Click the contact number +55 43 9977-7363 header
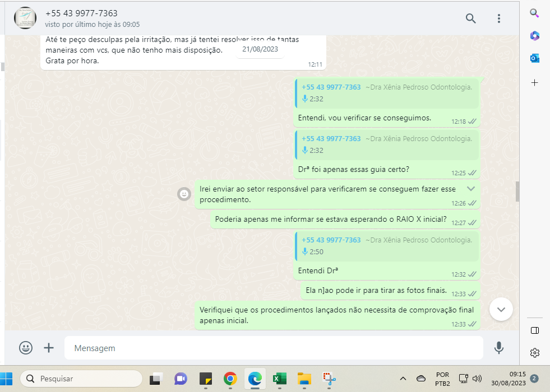 81,13
